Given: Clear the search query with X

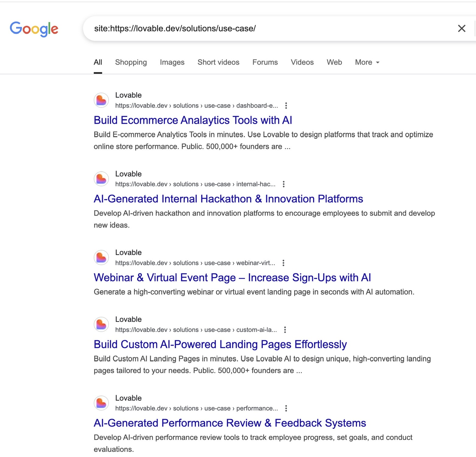Looking at the screenshot, I should [461, 29].
